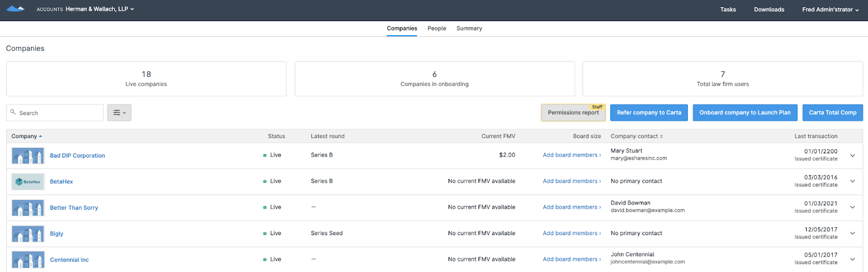Image resolution: width=868 pixels, height=272 pixels.
Task: Sort by the Company contact column header
Action: click(x=637, y=137)
